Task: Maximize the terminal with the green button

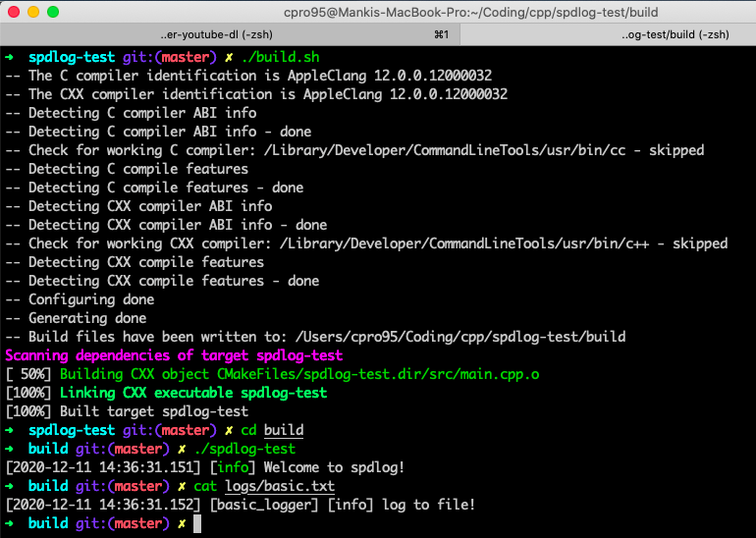Action: [53, 12]
